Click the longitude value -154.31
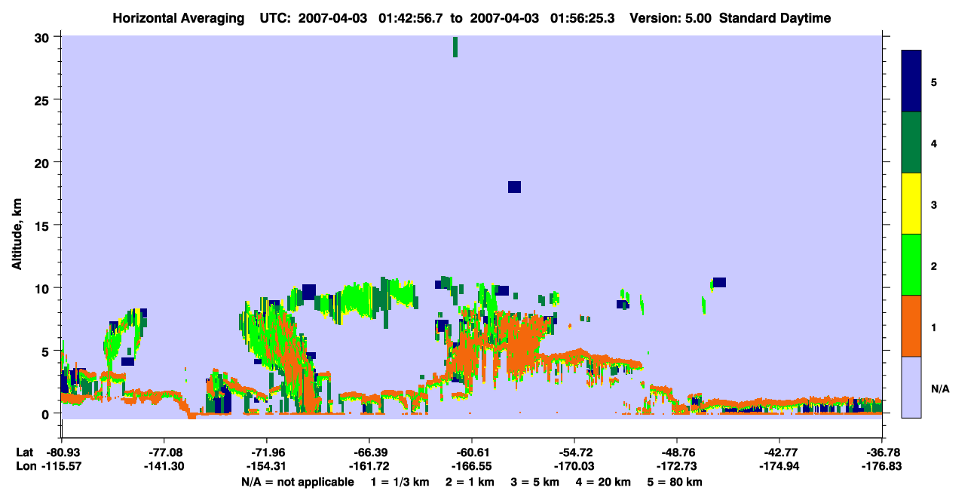The image size is (980, 503). (266, 466)
